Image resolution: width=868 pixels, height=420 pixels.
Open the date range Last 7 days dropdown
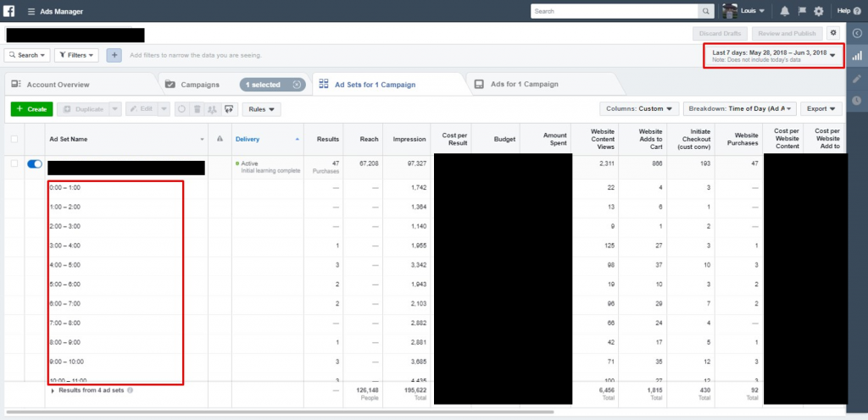[x=774, y=55]
